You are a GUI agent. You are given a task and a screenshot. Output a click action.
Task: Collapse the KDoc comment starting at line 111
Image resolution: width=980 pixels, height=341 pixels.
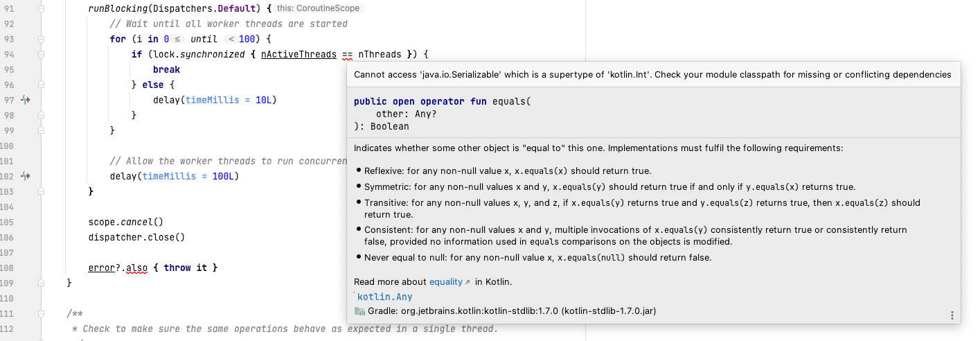click(x=41, y=314)
